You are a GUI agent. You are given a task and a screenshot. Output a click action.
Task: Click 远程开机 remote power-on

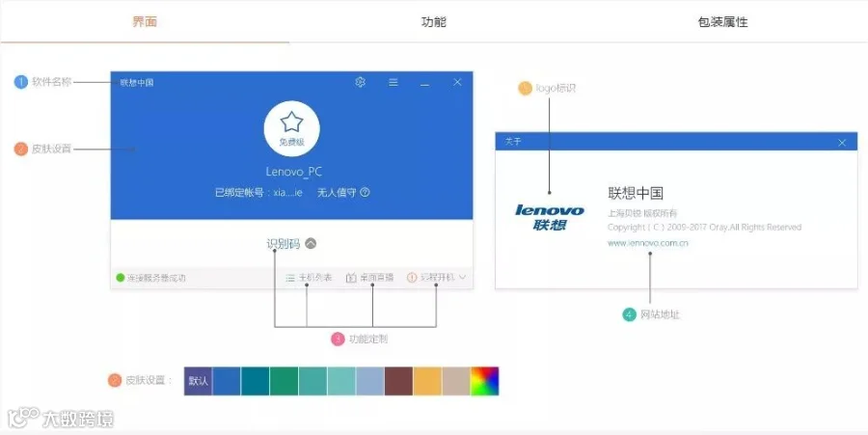click(x=431, y=277)
